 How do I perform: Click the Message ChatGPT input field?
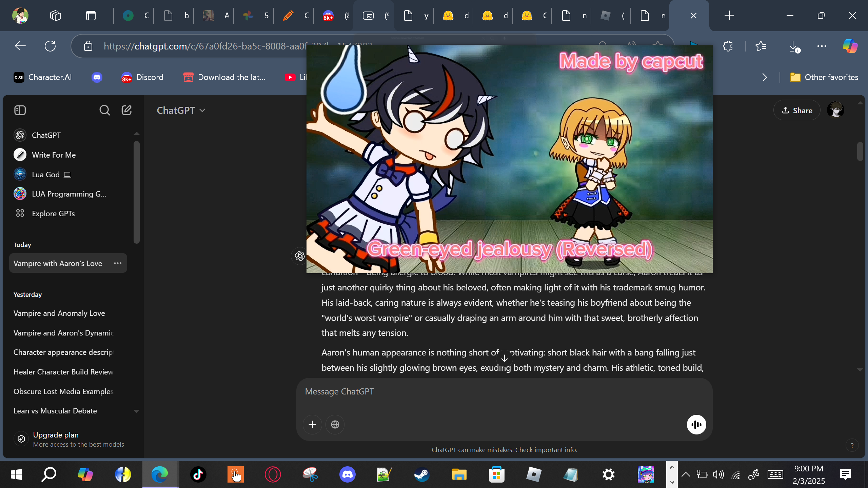504,392
